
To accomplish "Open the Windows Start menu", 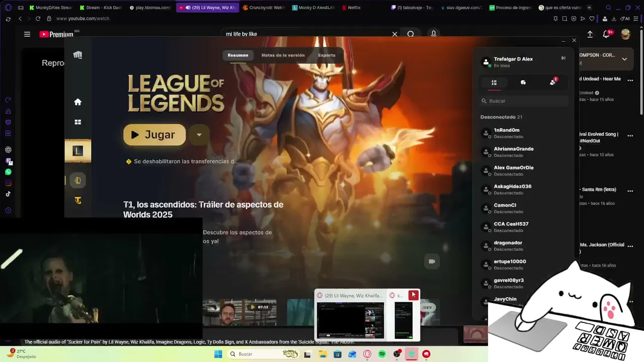I will pos(218,354).
